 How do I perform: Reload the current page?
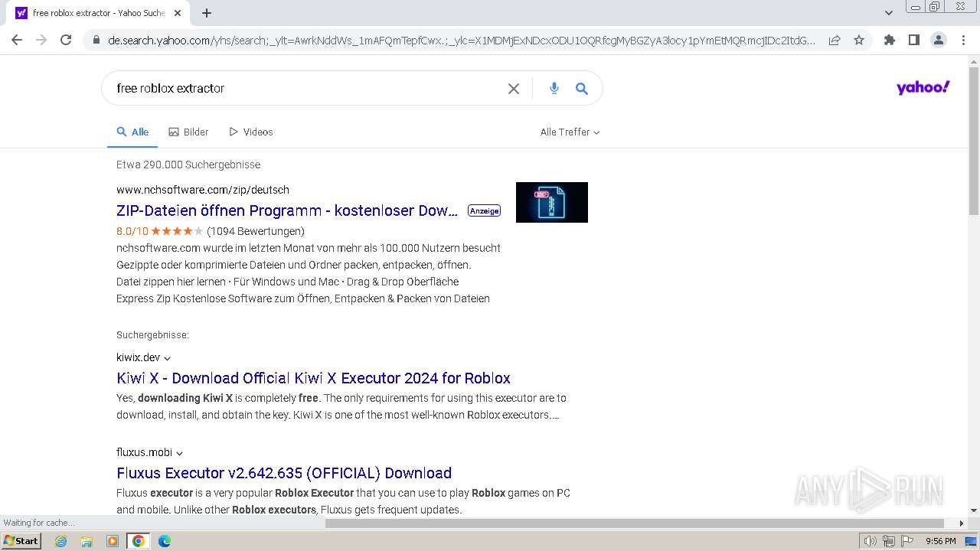[x=66, y=40]
